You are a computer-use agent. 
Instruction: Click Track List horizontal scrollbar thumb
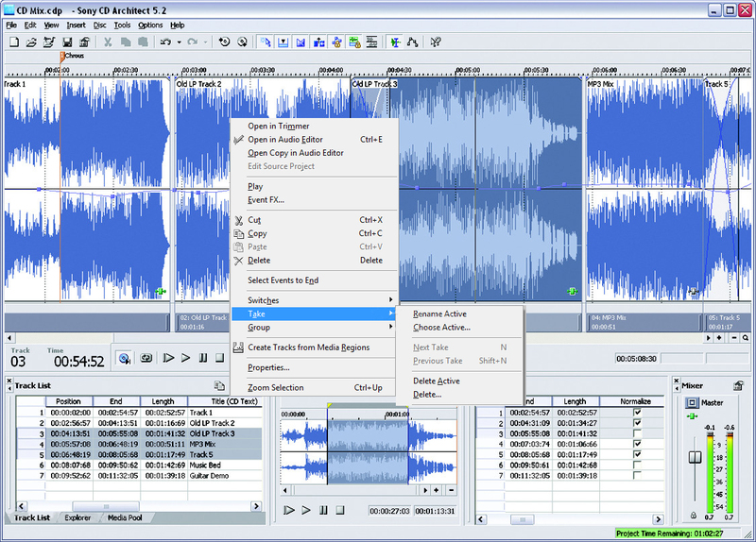click(106, 506)
